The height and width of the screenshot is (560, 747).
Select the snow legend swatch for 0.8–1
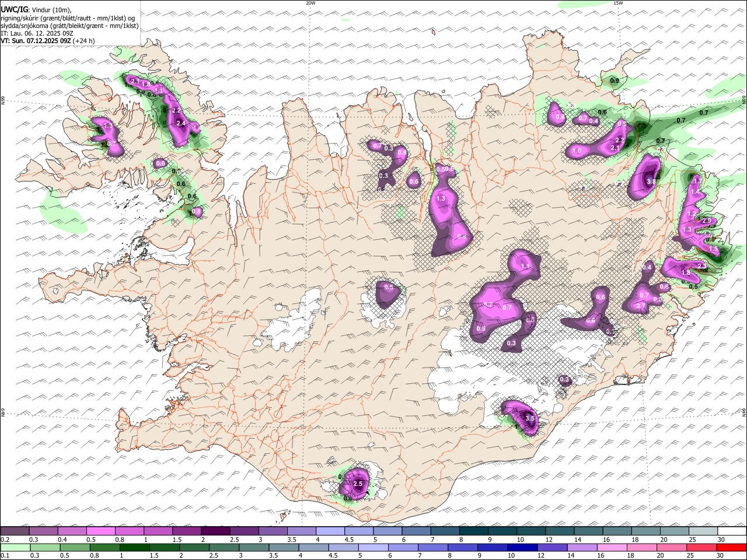coord(129,531)
